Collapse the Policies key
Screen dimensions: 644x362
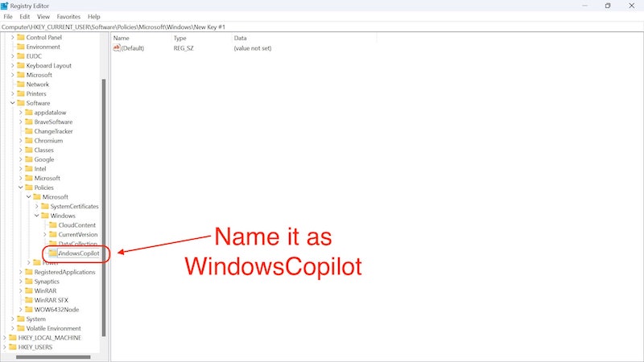tap(21, 187)
